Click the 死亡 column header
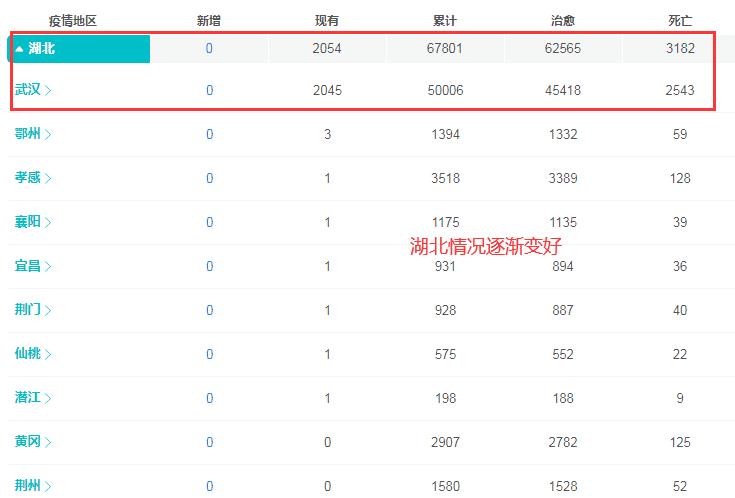 (680, 21)
